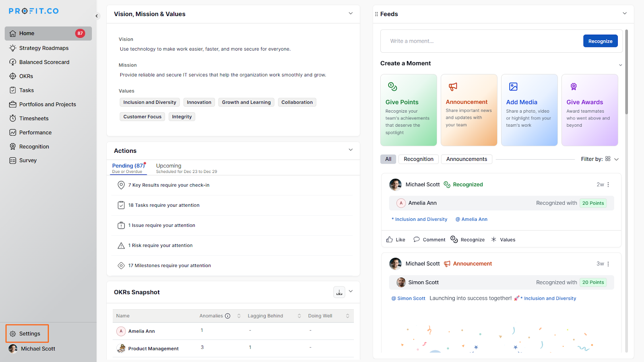
Task: Open Michael Scott profile in sidebar
Action: point(32,349)
